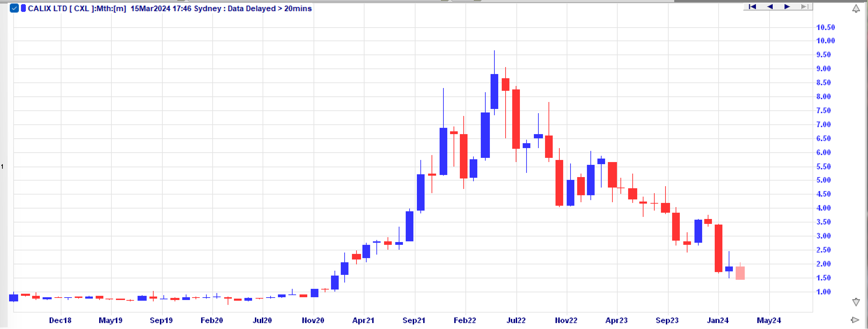Screen dimensions: 868x329
Task: Click the 8.00 price axis label
Action: [823, 96]
